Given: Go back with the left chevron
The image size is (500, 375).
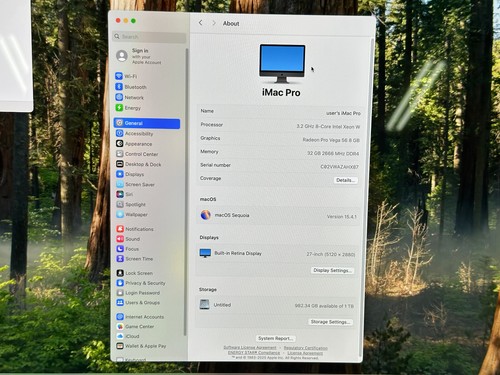Looking at the screenshot, I should (200, 23).
